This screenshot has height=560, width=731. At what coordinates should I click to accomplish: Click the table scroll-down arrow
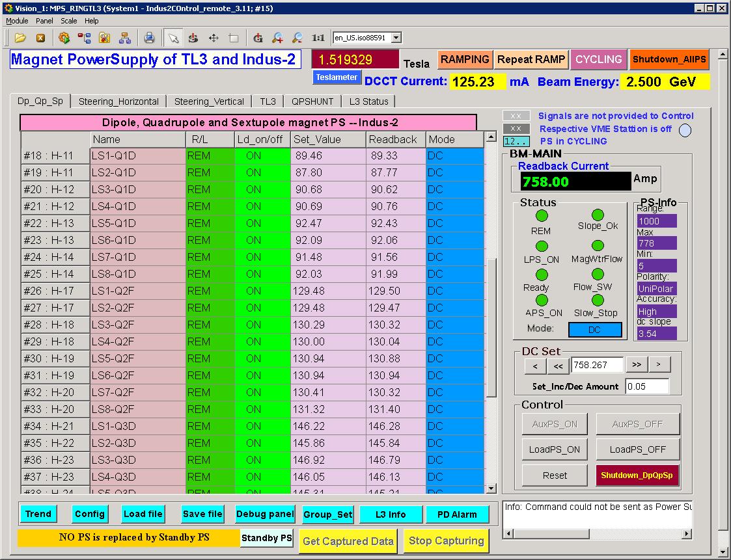(x=490, y=488)
